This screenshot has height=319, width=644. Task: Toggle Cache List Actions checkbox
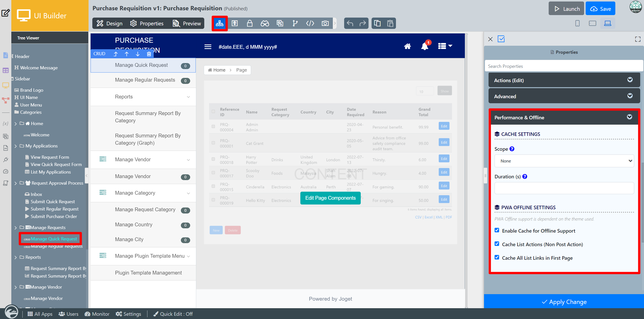click(497, 244)
